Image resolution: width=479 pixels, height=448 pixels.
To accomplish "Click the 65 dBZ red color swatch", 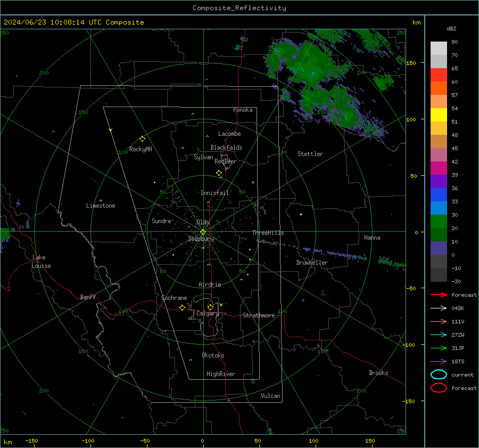I will pyautogui.click(x=439, y=75).
